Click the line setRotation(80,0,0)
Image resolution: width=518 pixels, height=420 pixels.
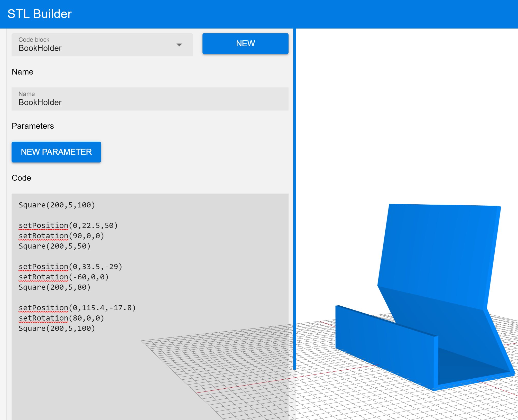61,318
